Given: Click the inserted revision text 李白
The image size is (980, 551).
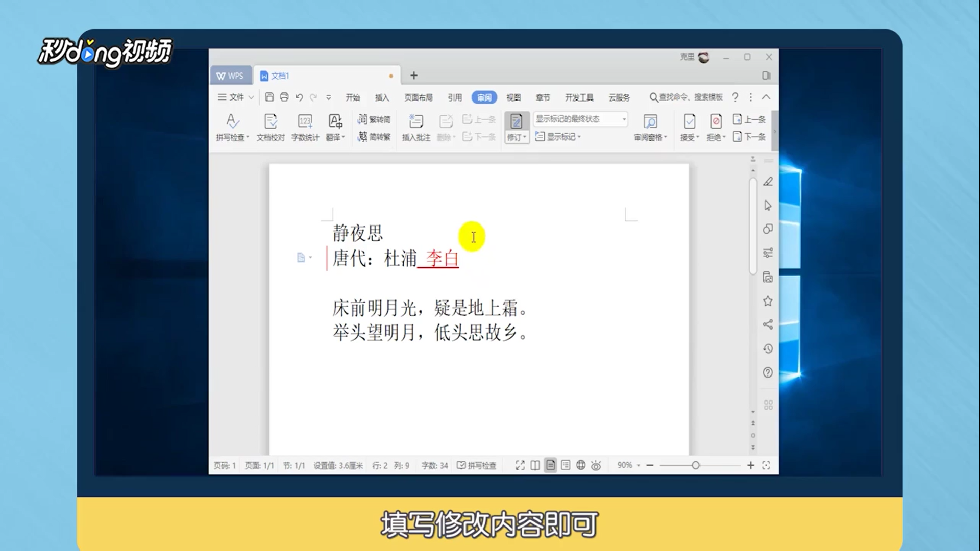Looking at the screenshot, I should point(442,259).
